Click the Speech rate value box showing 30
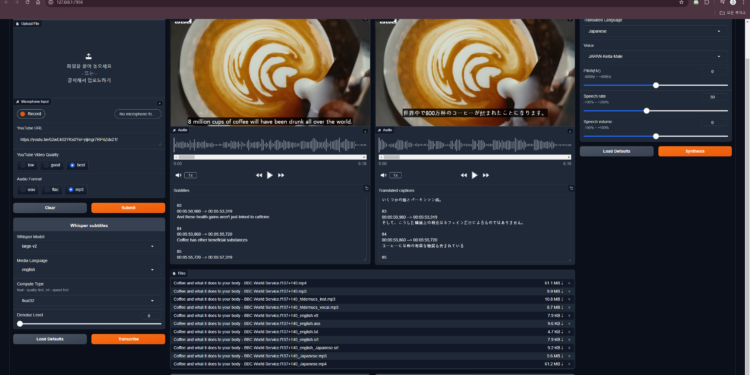 coord(715,97)
